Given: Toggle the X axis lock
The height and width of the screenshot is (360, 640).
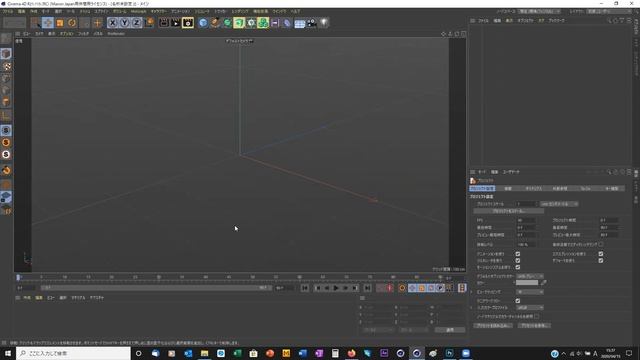Looking at the screenshot, I should 113,23.
